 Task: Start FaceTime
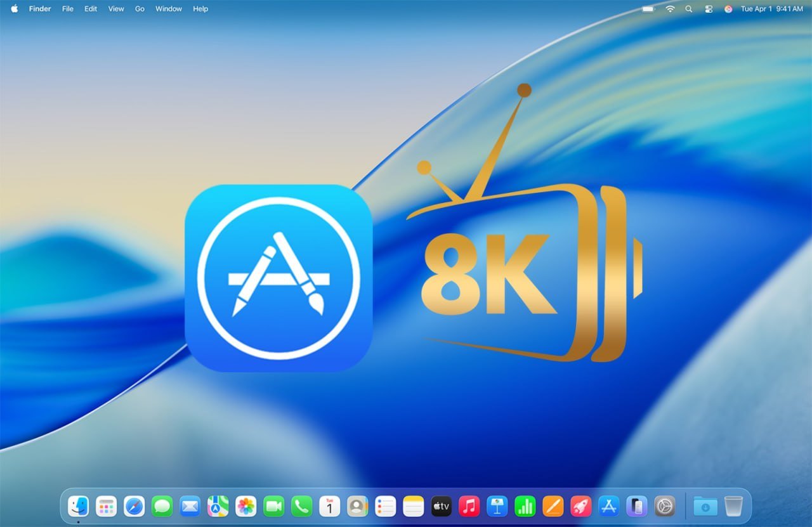click(273, 506)
